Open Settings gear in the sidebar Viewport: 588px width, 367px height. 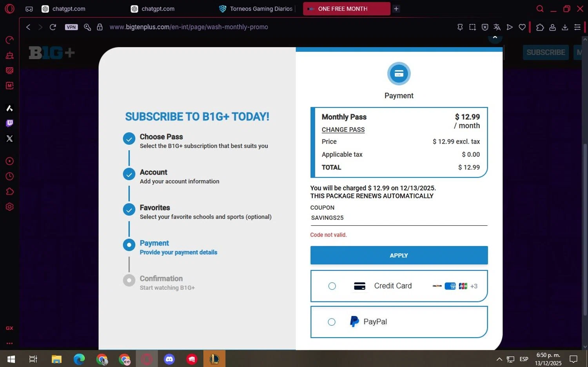pos(9,207)
